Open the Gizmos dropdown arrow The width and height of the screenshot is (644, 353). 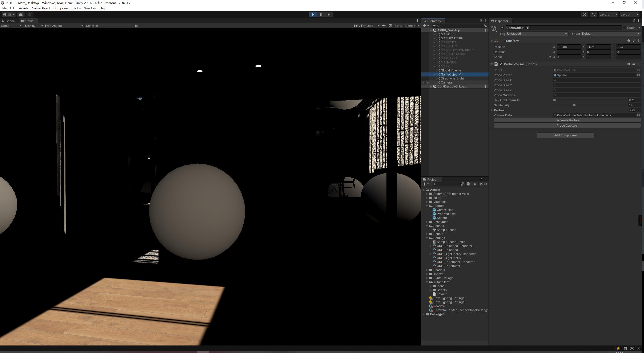click(x=418, y=26)
